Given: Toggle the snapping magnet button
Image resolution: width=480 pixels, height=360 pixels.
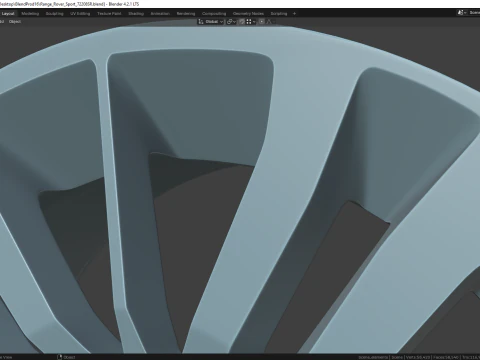Looking at the screenshot, I should [x=242, y=22].
